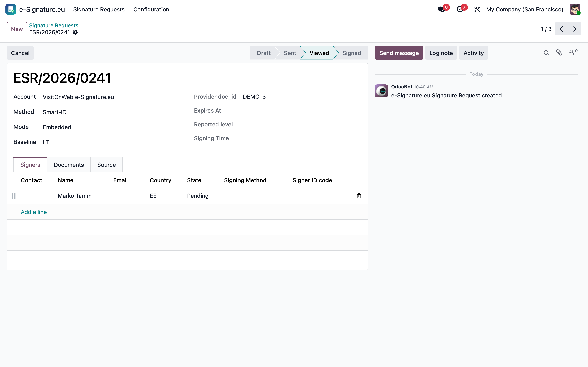Open the e-Signature.eu app icon

(x=10, y=9)
